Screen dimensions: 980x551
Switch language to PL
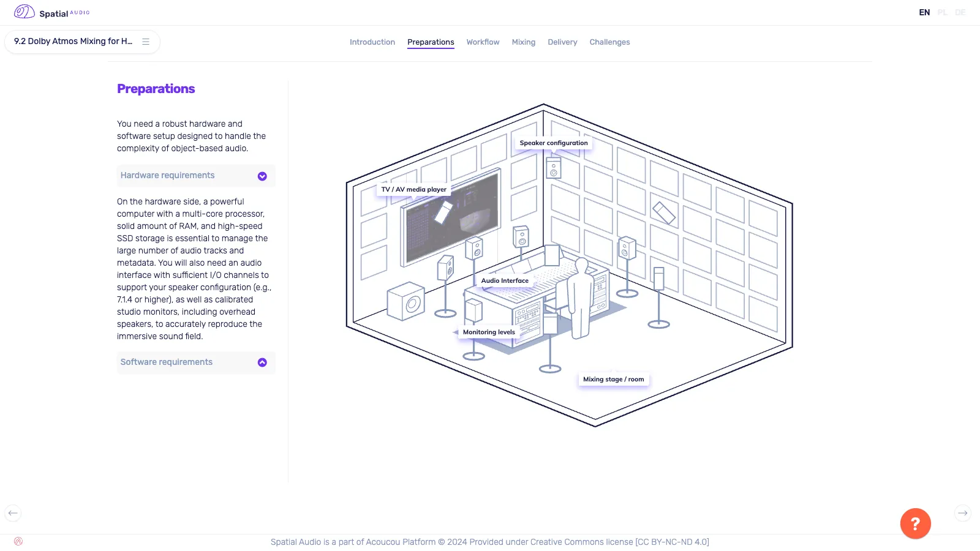(x=942, y=12)
